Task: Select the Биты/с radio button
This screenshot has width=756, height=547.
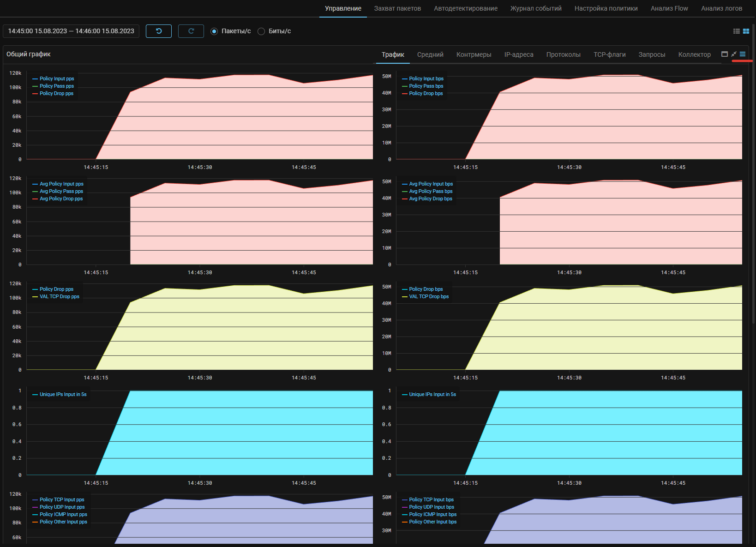Action: (x=261, y=31)
